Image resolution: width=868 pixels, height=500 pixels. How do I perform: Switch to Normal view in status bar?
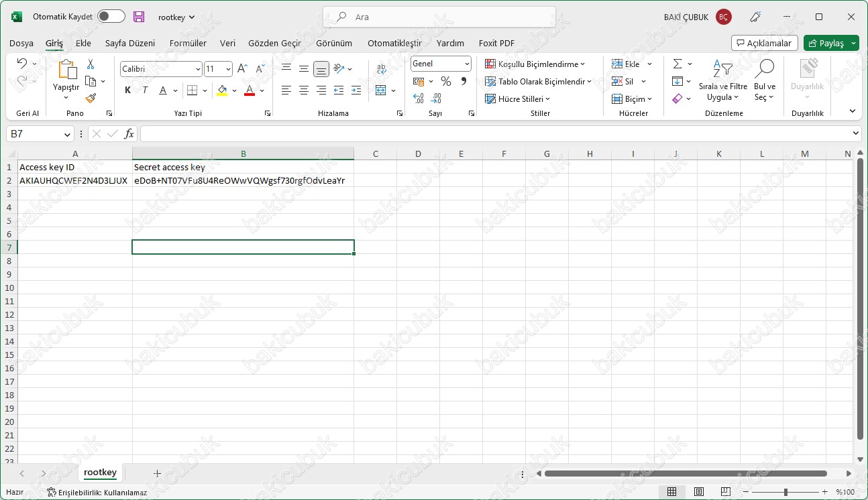(671, 492)
